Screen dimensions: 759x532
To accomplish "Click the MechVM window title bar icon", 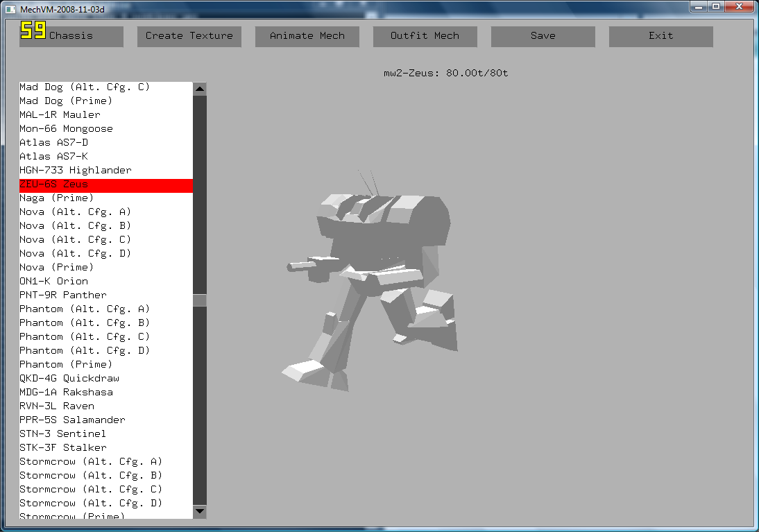I will tap(10, 7).
